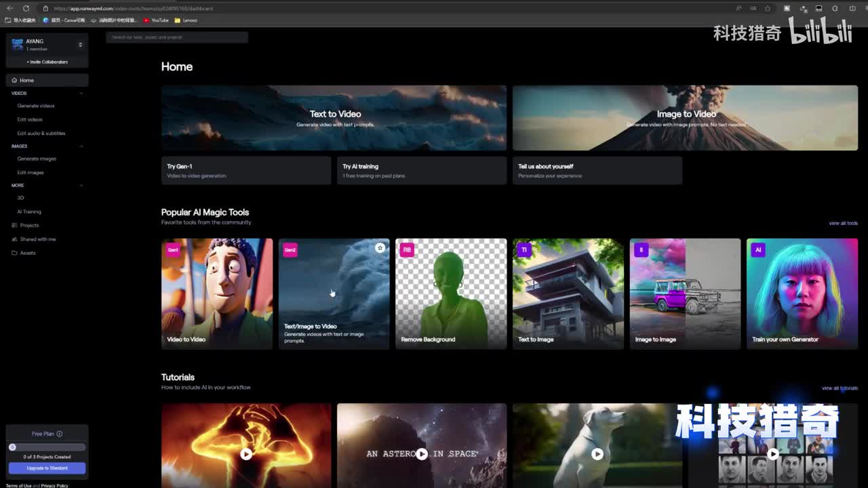Open the Assets folder in sidebar
Screen dimensions: 868x488
tap(27, 253)
